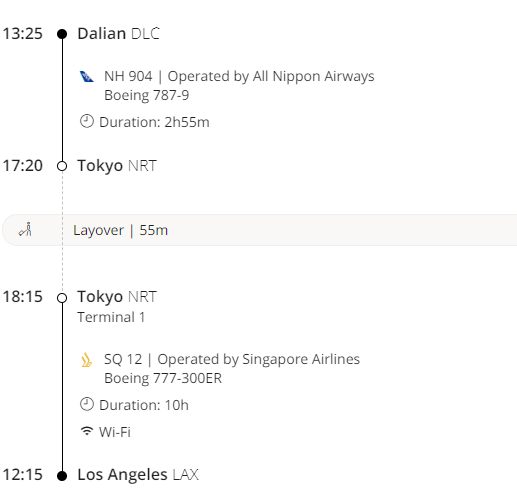
Task: Click the Terminal 1 label
Action: coord(111,317)
